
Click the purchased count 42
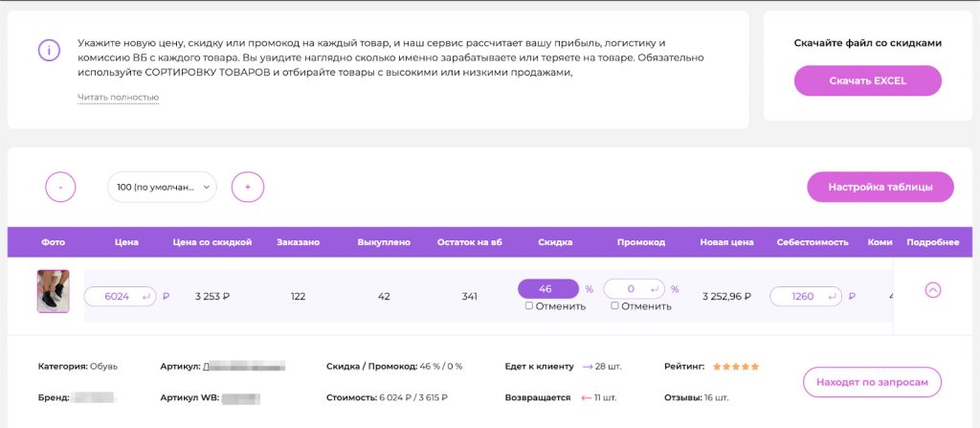click(x=384, y=297)
